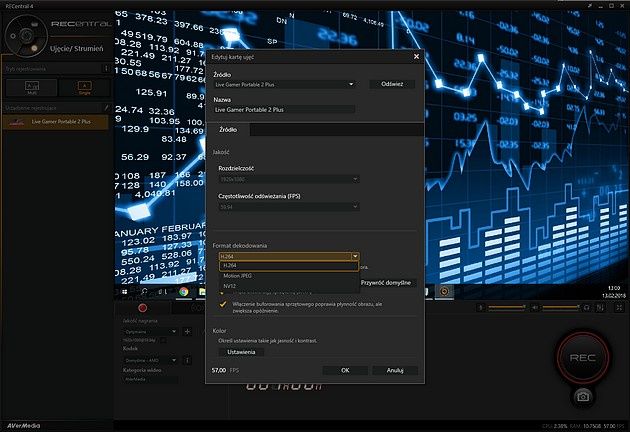The height and width of the screenshot is (432, 630).
Task: Edit capture device pencil icon
Action: [106, 108]
